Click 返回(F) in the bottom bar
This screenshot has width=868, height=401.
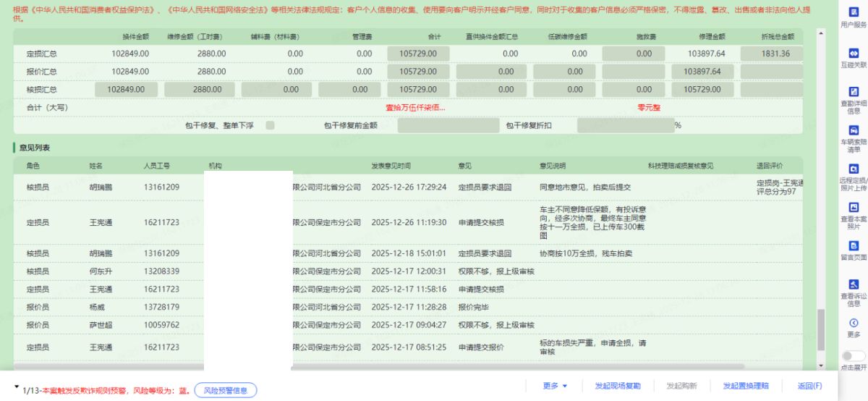point(809,386)
